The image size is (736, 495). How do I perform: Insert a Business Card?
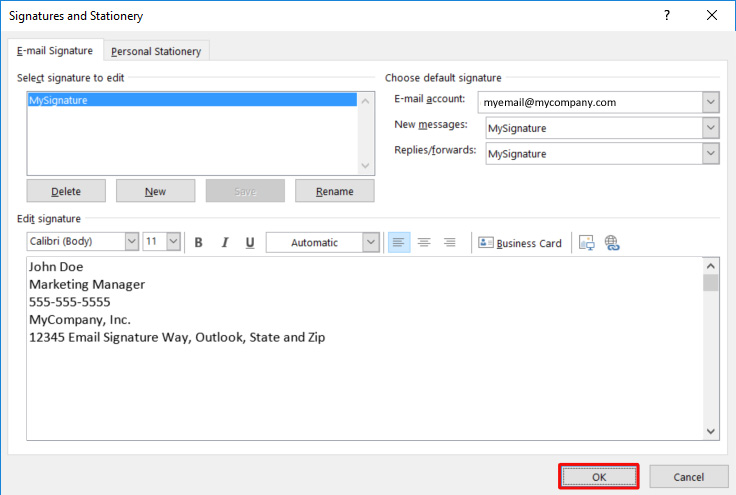[520, 242]
